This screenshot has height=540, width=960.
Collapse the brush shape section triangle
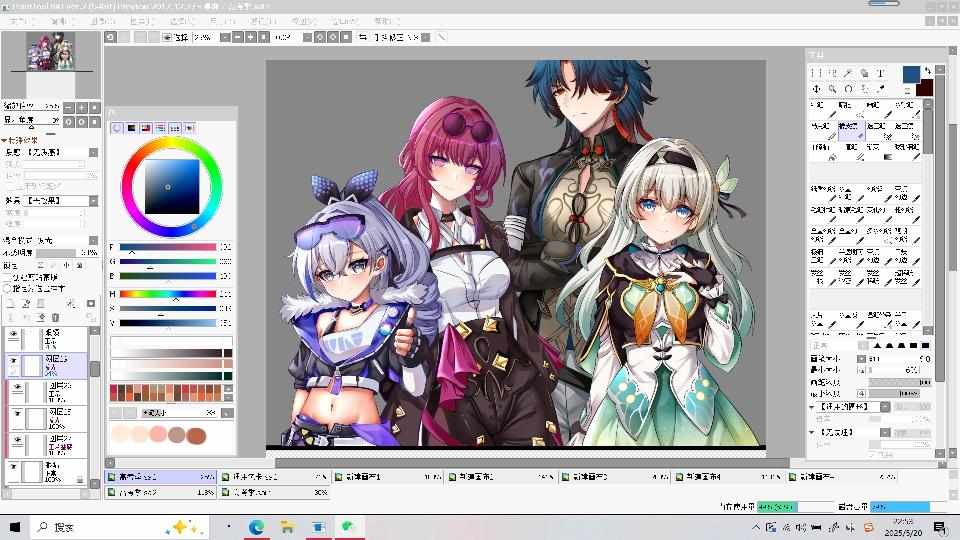click(813, 407)
